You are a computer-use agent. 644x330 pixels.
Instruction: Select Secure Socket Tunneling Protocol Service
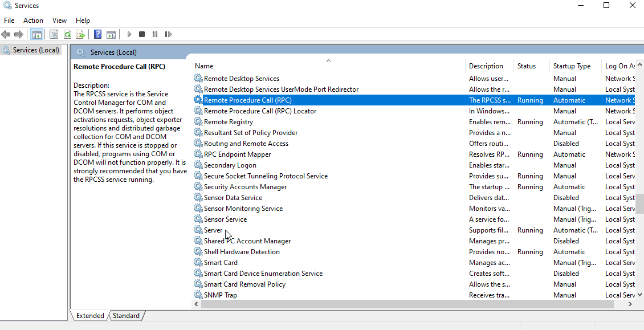tap(266, 176)
